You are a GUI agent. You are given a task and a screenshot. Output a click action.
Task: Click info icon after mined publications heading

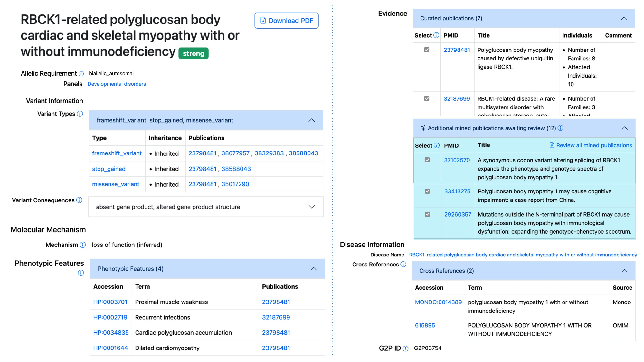point(561,128)
